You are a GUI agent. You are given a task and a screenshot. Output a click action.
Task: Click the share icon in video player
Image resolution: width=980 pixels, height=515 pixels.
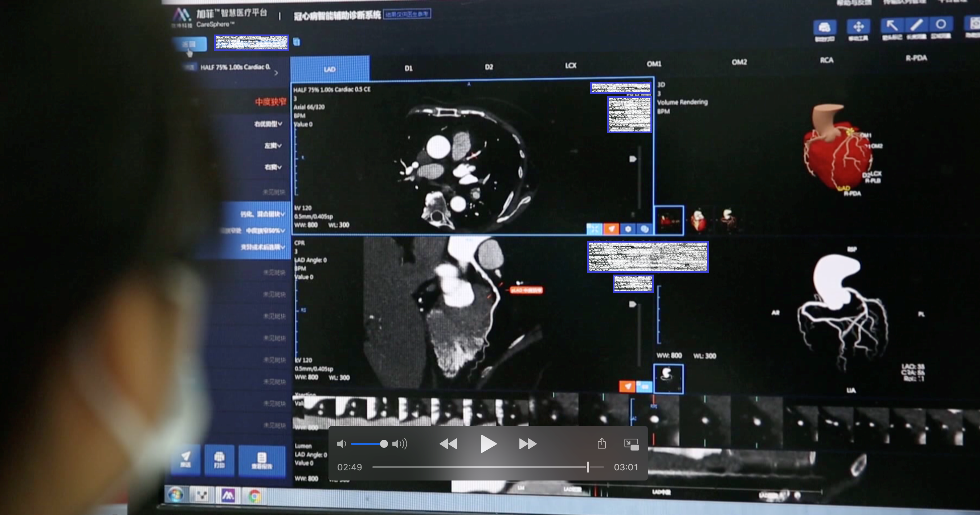[601, 443]
